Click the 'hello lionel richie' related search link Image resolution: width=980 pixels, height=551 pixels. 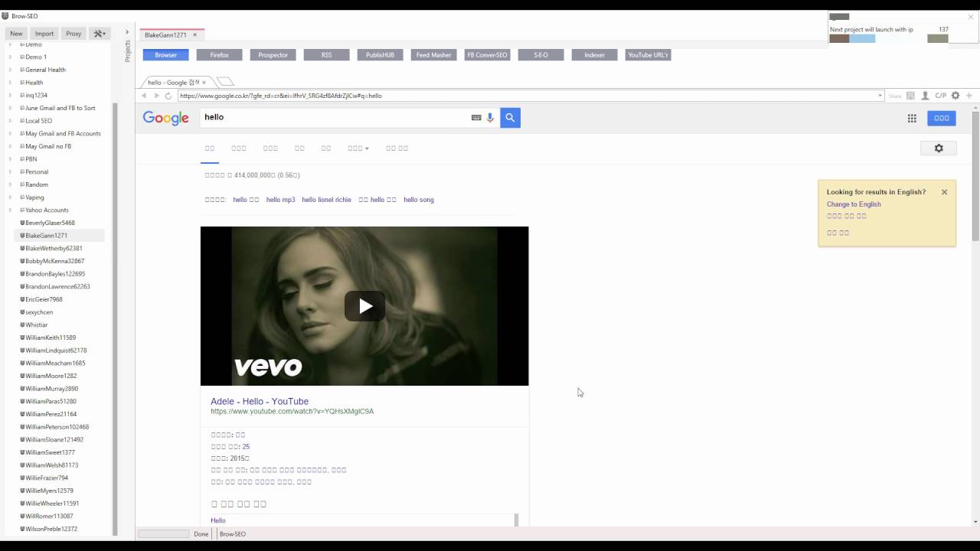click(326, 200)
